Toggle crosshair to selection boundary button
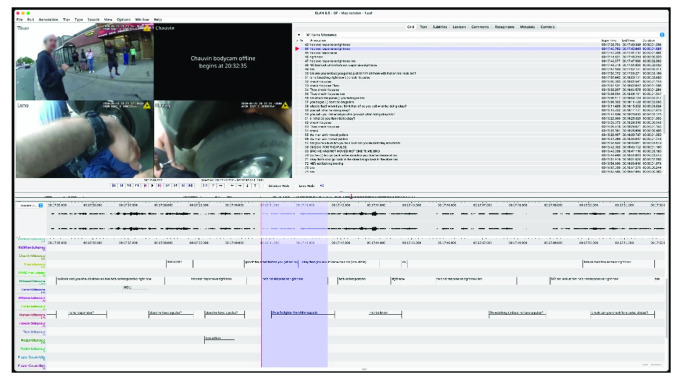The image size is (683, 390). pyautogui.click(x=220, y=186)
